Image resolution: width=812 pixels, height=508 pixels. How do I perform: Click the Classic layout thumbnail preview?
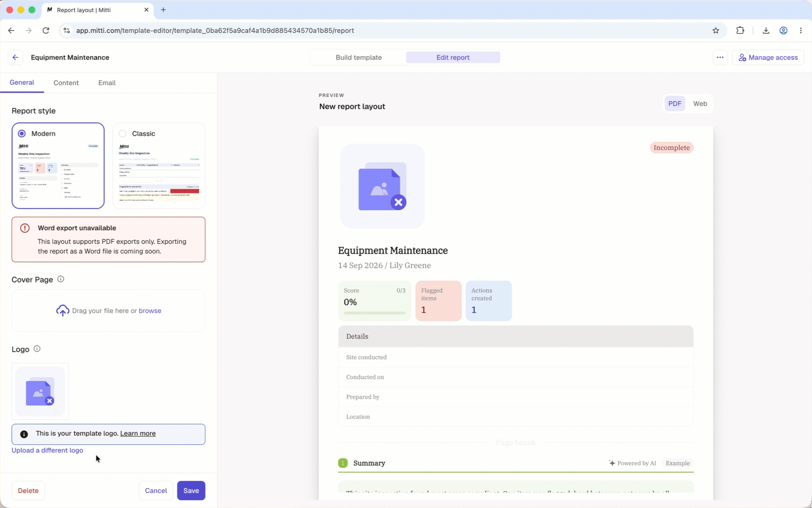pos(159,172)
